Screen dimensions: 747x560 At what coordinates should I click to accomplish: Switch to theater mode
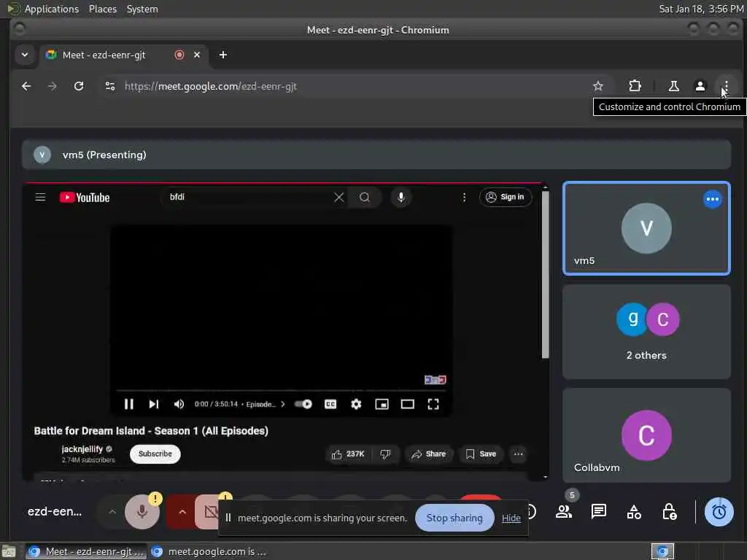pos(407,404)
